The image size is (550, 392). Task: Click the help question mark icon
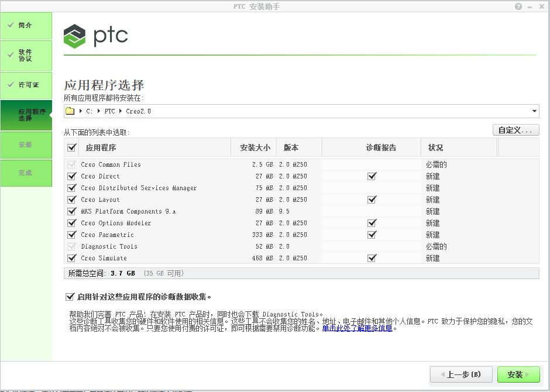coord(518,6)
